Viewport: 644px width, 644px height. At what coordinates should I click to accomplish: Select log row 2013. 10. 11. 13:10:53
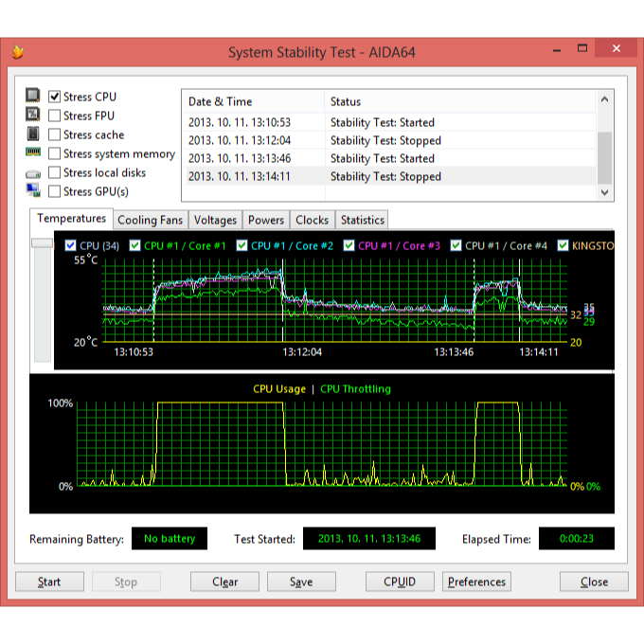[x=390, y=122]
